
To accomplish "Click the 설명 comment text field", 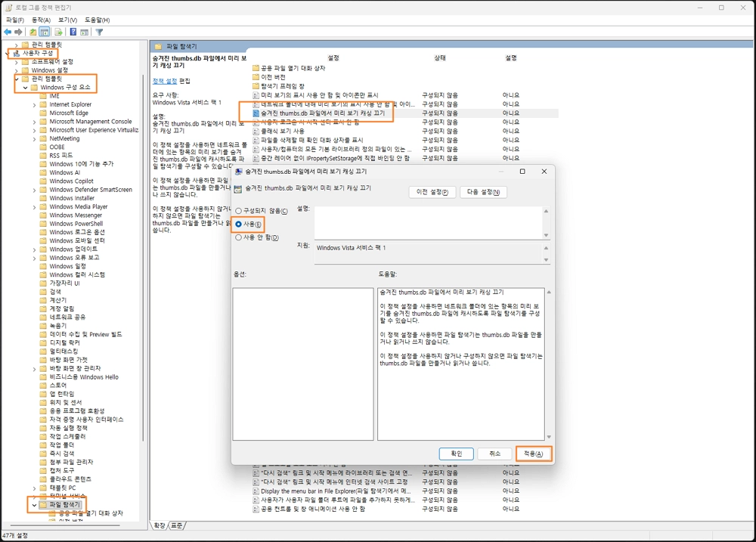I will [428, 222].
